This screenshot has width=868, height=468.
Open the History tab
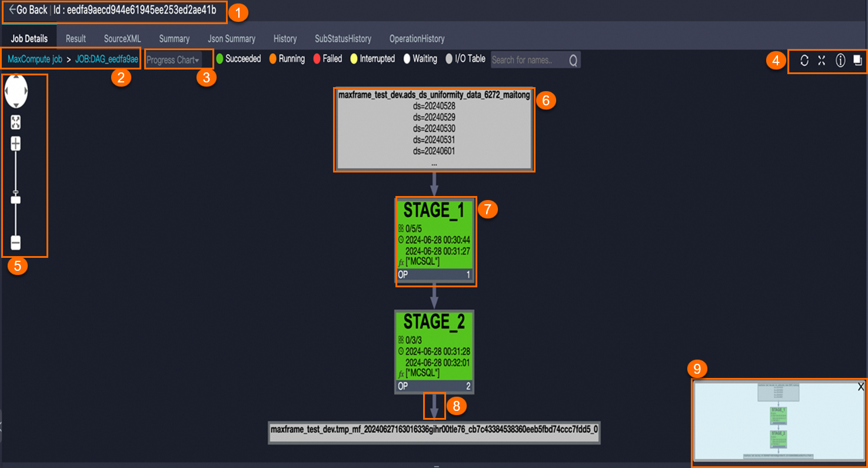click(285, 39)
